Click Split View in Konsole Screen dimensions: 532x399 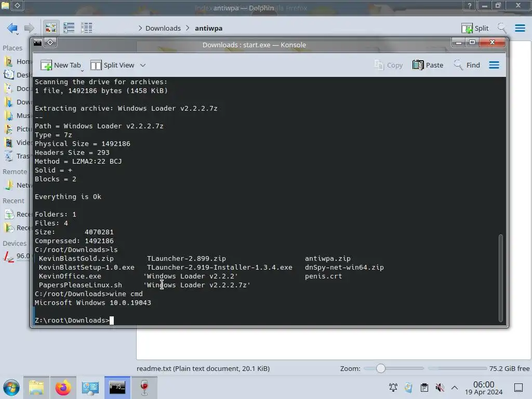[x=113, y=65]
